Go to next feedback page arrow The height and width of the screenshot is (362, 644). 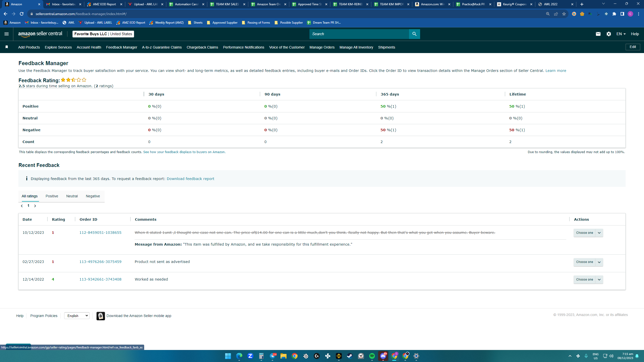click(35, 206)
